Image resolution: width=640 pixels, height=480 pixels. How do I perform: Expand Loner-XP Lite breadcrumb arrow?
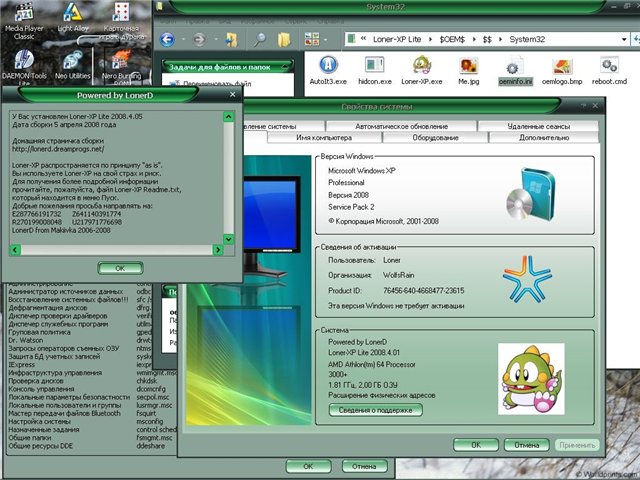430,40
